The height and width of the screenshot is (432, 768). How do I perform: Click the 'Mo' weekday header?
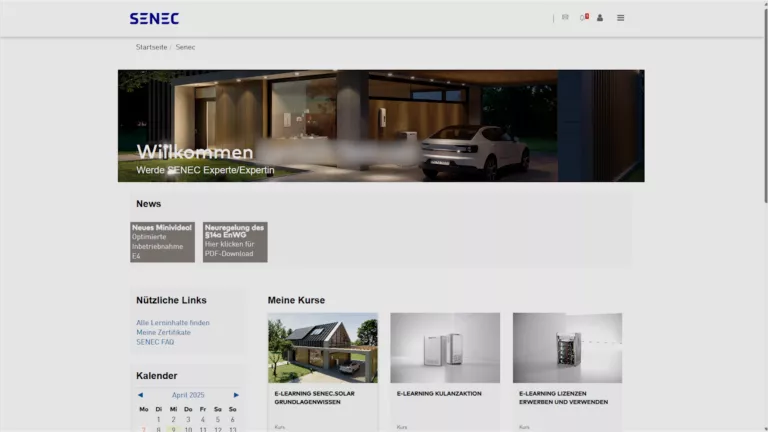(x=144, y=409)
